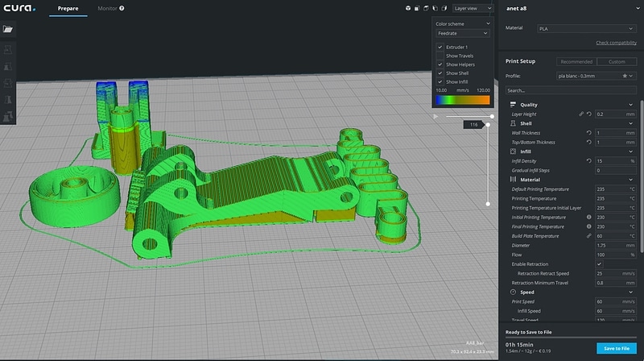Screen dimensions: 644x361
Task: Reset Layer Height with revert arrow
Action: click(x=589, y=114)
